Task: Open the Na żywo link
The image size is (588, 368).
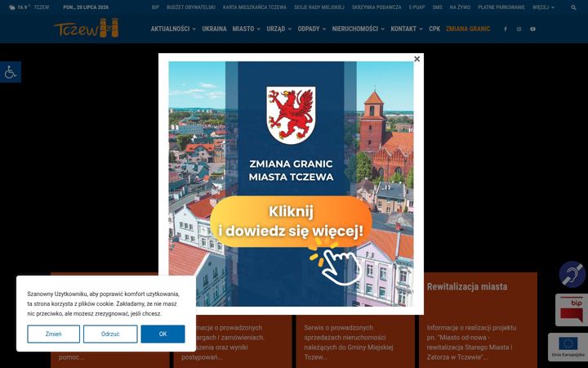Action: (x=460, y=7)
